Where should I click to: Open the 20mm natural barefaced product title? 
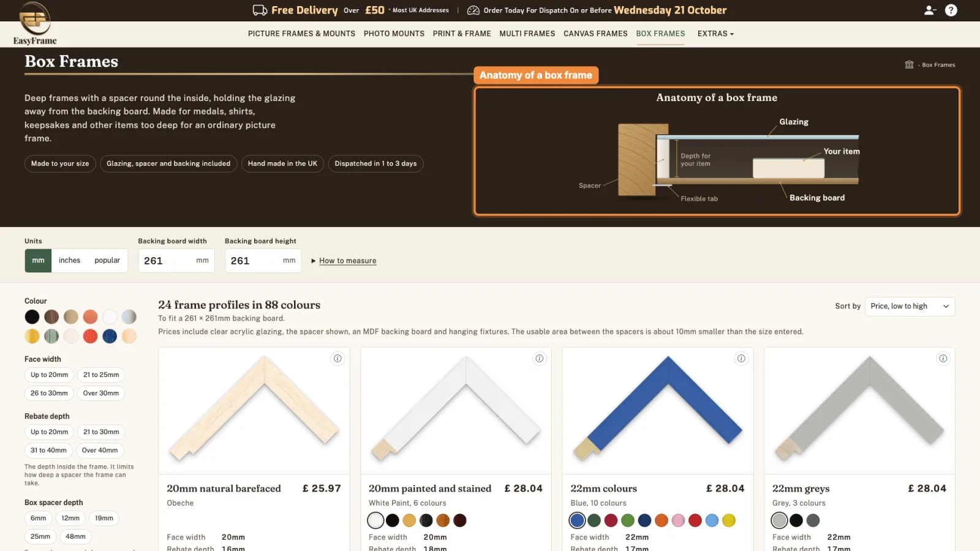(224, 489)
